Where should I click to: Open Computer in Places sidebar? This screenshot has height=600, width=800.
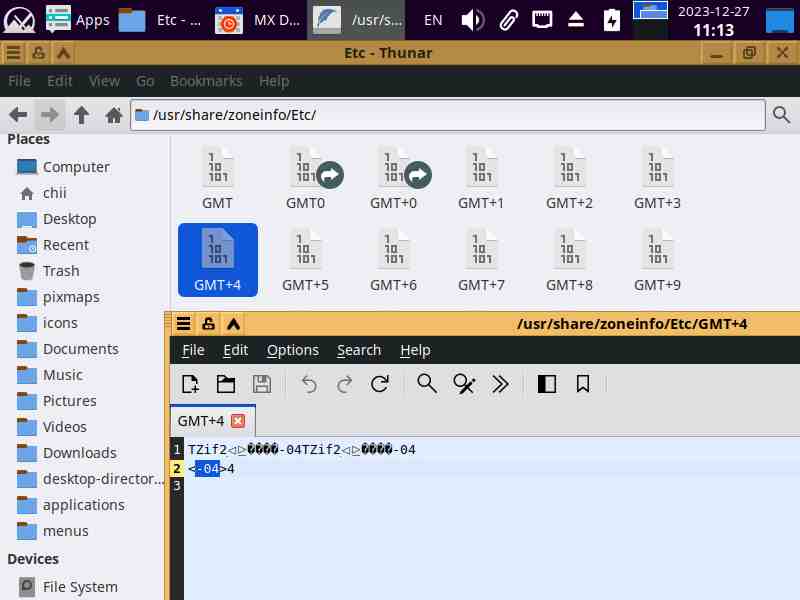pos(76,167)
